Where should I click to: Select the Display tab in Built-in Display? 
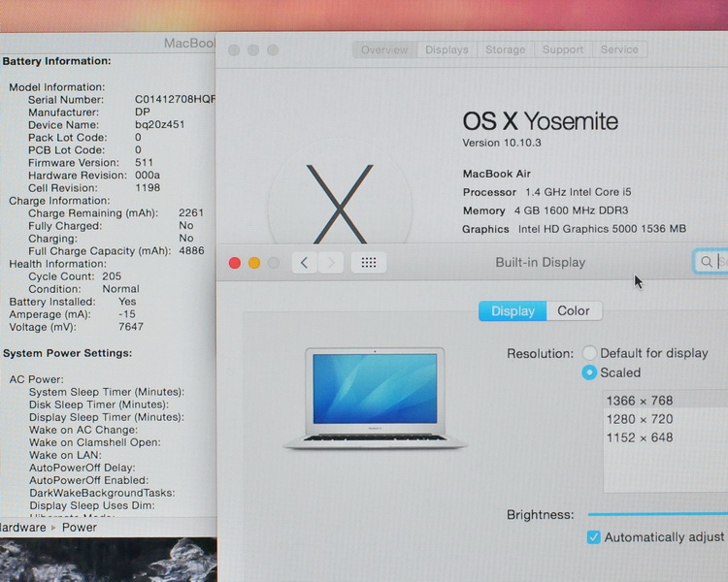click(513, 311)
